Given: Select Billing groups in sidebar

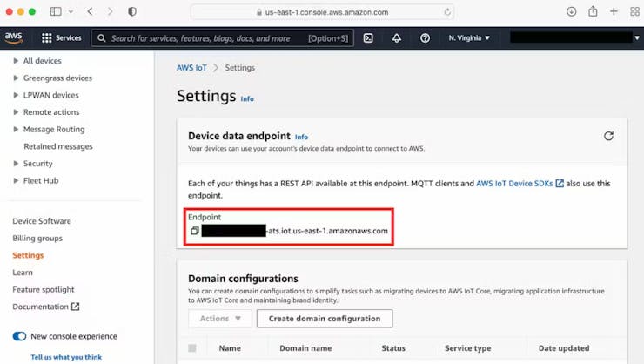Looking at the screenshot, I should point(37,238).
